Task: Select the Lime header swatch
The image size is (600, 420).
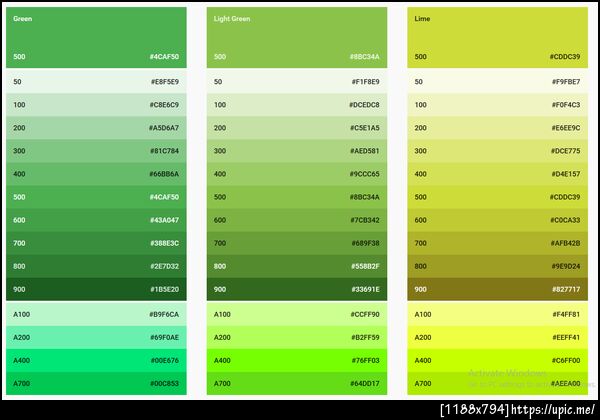Action: (497, 37)
